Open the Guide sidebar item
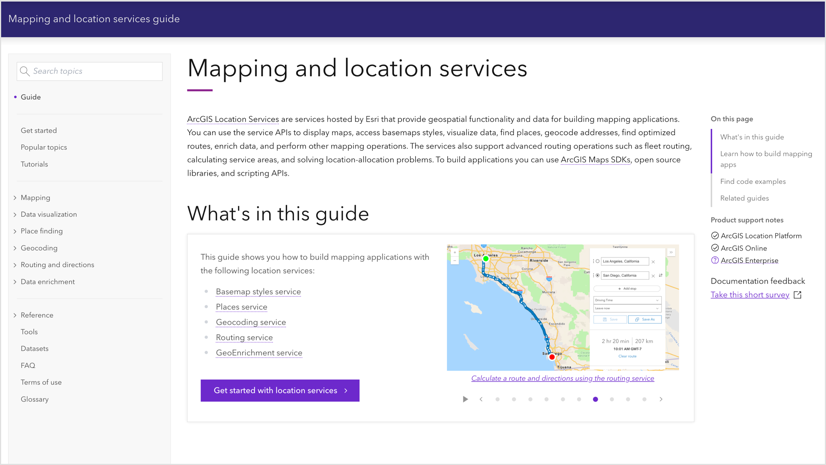Viewport: 826px width, 465px height. click(x=31, y=97)
